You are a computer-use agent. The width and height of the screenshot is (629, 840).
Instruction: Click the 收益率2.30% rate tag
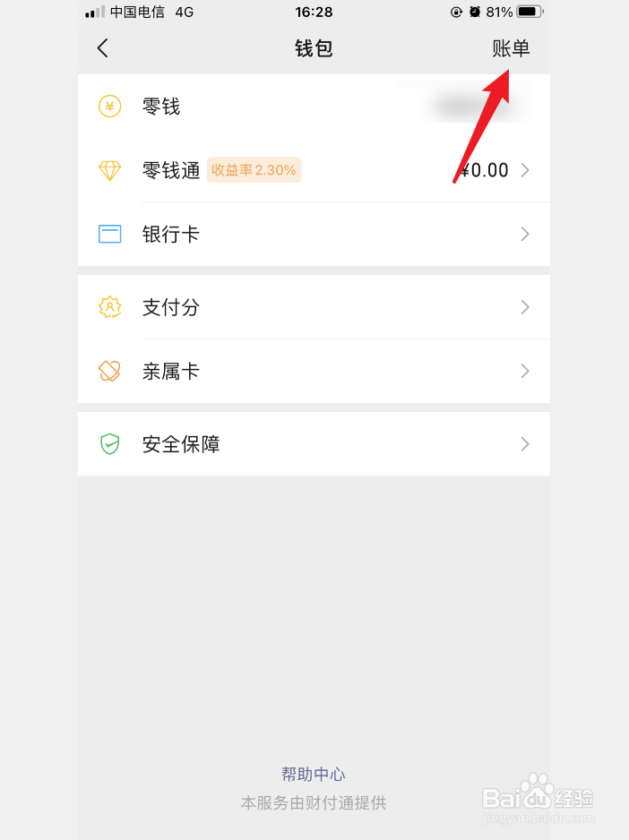(254, 170)
